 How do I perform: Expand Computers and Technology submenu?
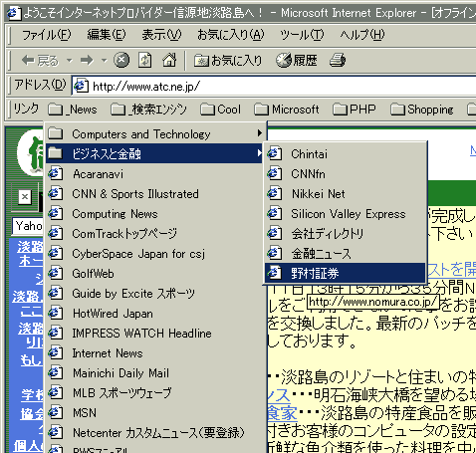click(155, 134)
